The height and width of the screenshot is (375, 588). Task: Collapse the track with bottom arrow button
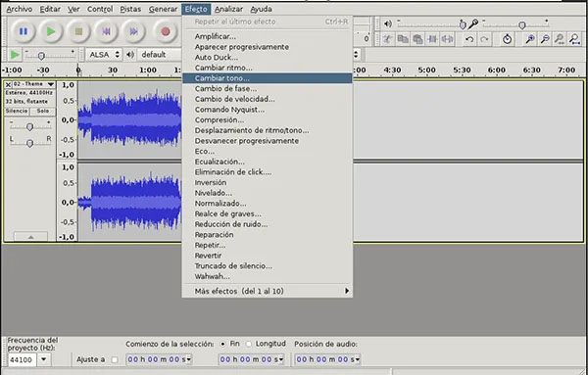pyautogui.click(x=30, y=237)
